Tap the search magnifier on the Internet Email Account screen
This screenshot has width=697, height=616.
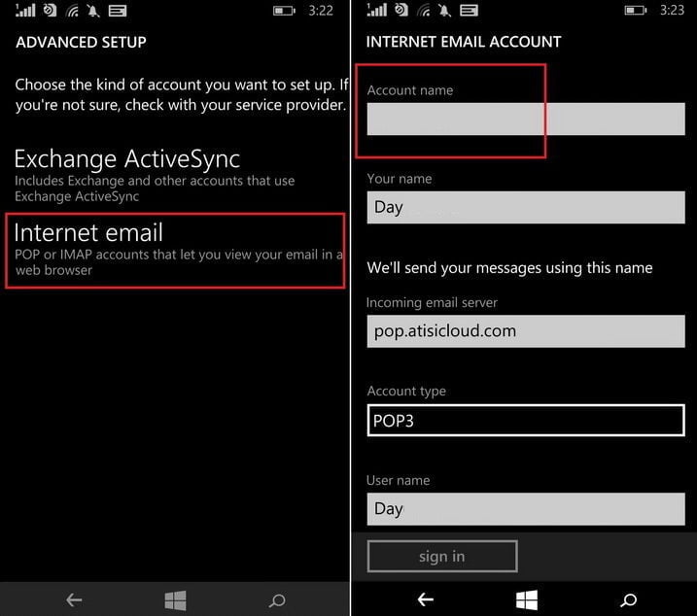(628, 599)
